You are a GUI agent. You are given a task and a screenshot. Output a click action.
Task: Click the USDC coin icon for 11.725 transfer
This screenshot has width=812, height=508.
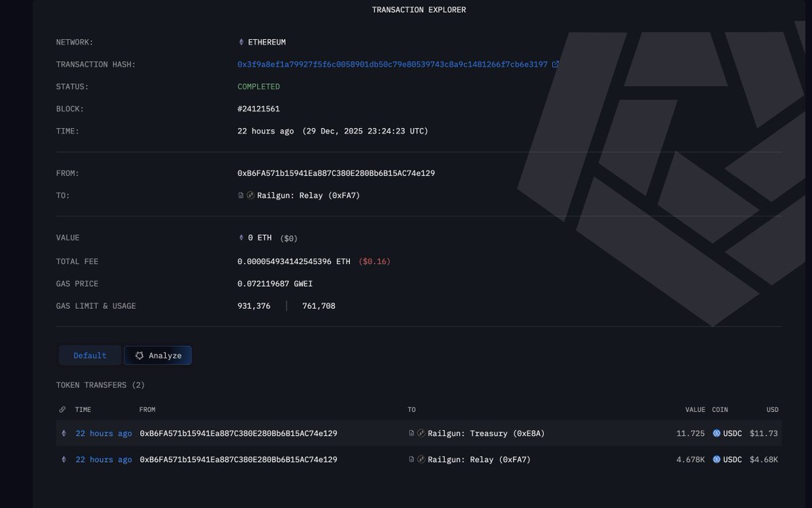click(717, 433)
